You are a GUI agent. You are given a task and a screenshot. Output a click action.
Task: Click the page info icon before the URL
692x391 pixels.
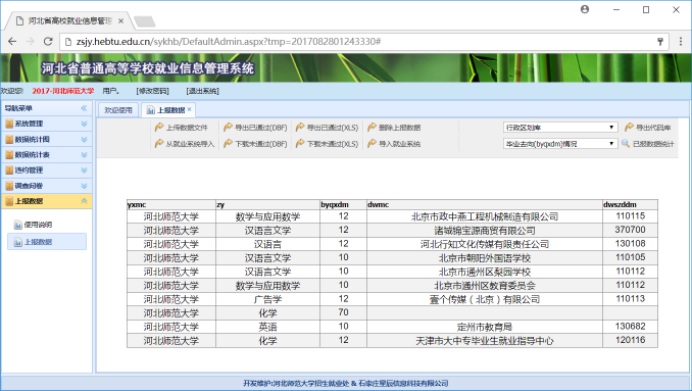tap(68, 42)
